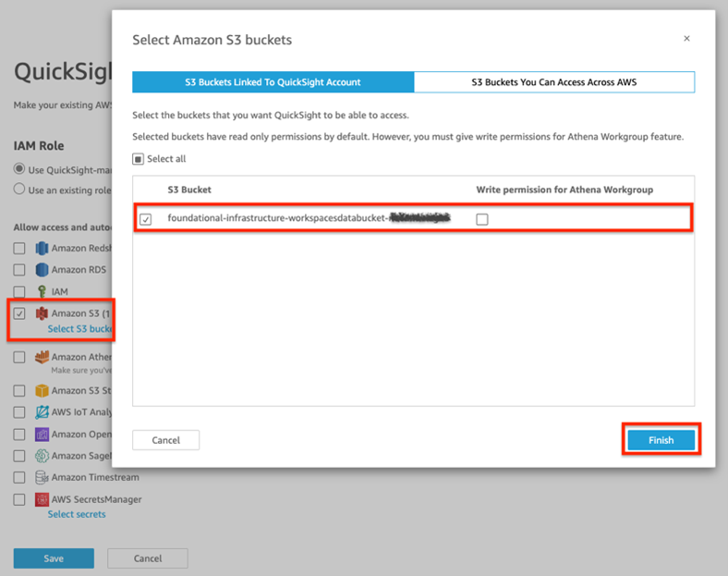728x576 pixels.
Task: Uncheck the Amazon S3 checkbox
Action: point(19,313)
